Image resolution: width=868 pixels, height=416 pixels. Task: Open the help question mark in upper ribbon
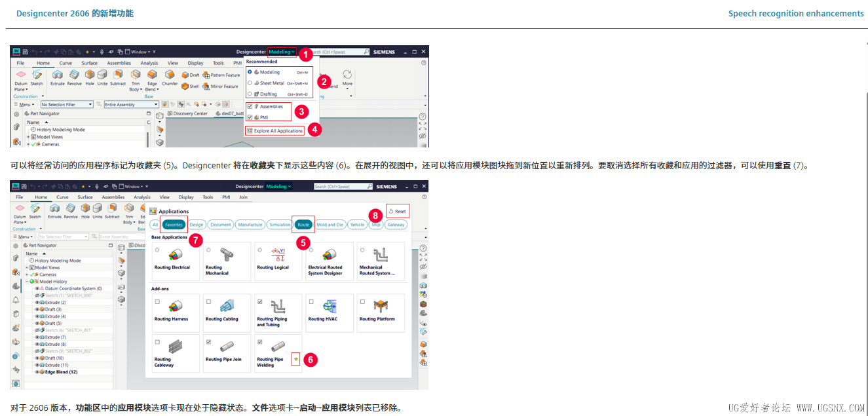[x=424, y=63]
